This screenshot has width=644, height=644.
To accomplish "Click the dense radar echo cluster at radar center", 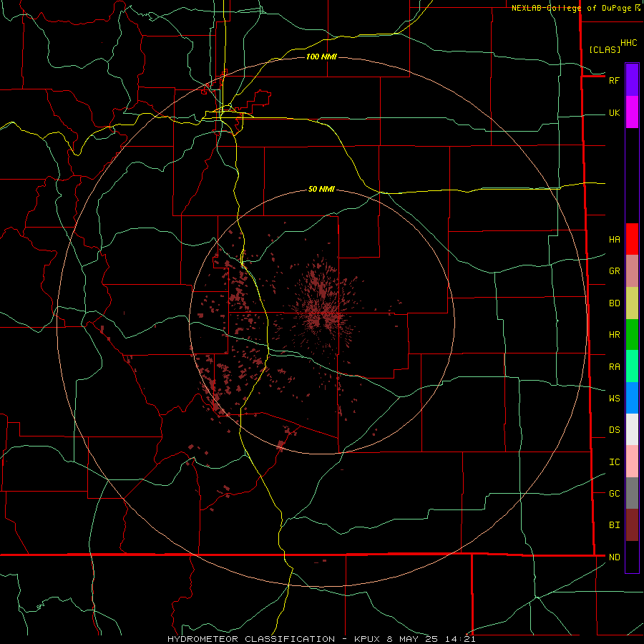I will 323,314.
